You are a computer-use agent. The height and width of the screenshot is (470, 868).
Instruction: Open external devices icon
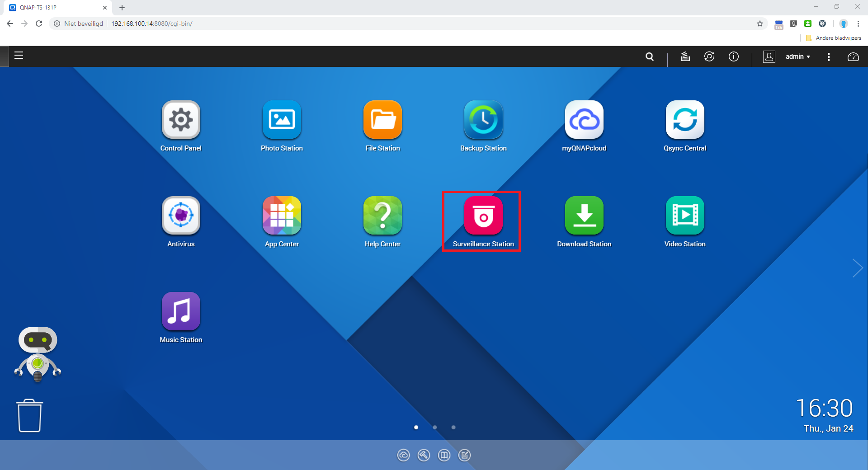coord(709,56)
